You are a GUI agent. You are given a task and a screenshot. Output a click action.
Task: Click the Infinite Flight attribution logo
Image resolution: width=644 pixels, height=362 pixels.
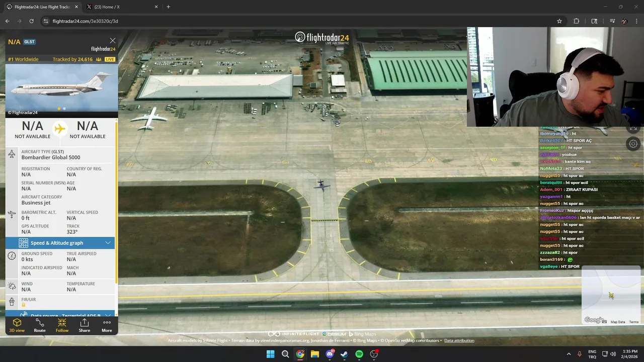294,334
